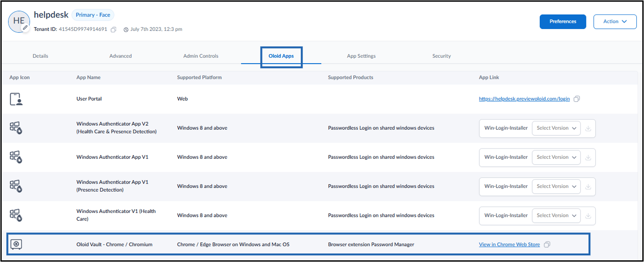This screenshot has width=644, height=262.
Task: Click the App Link column header
Action: pos(489,78)
